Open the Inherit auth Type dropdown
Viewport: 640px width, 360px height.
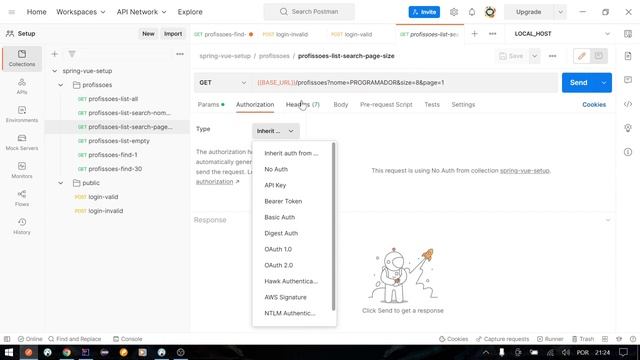point(276,131)
